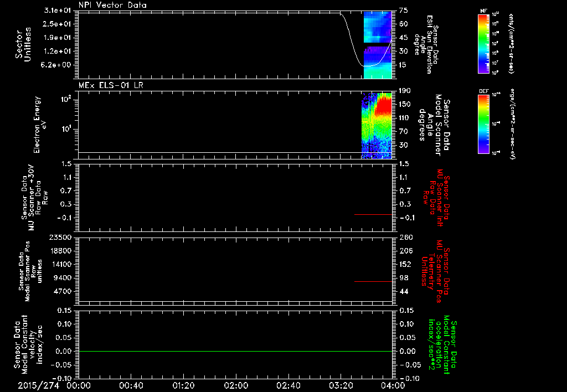Click the "04:00" time axis label
The width and height of the screenshot is (567, 392).
[393, 385]
